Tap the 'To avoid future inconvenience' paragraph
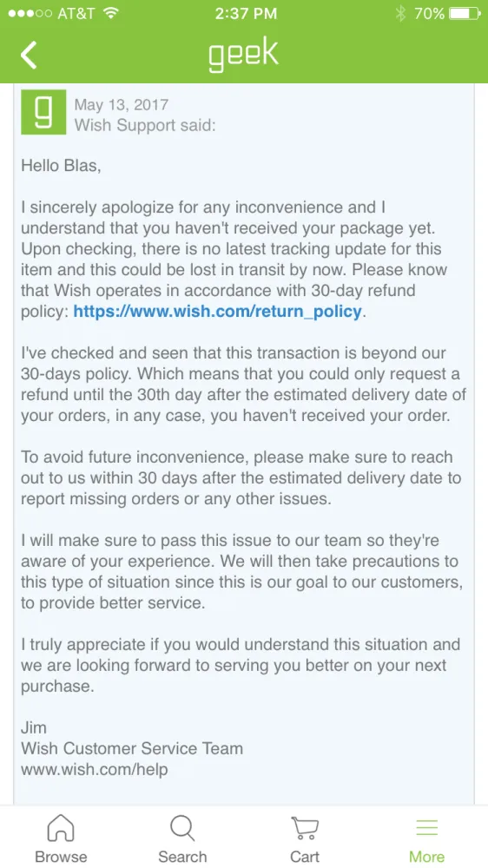 coord(241,477)
